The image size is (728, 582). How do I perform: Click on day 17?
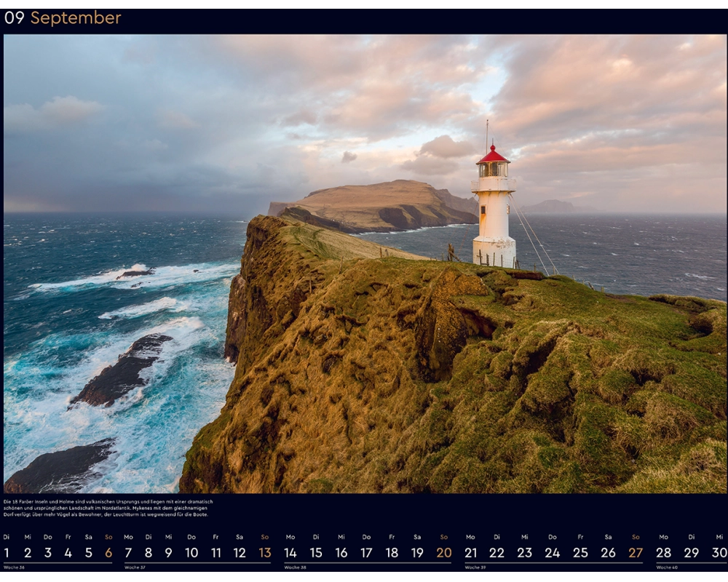click(366, 552)
